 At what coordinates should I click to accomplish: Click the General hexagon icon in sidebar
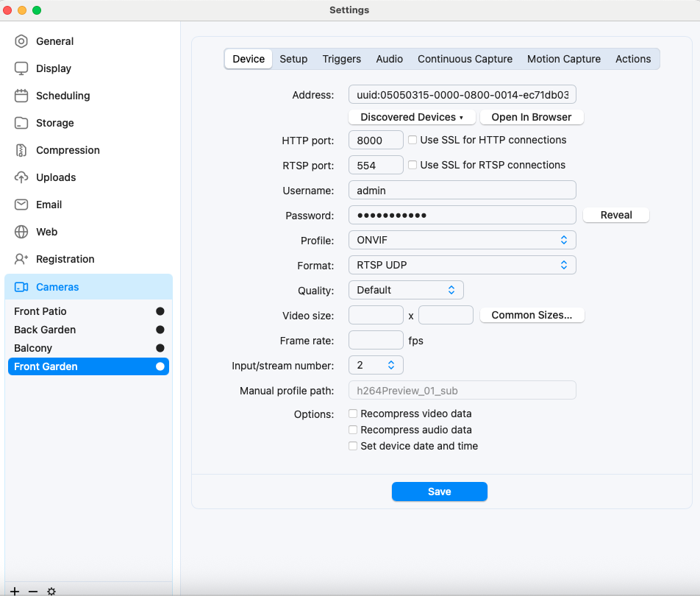point(21,41)
